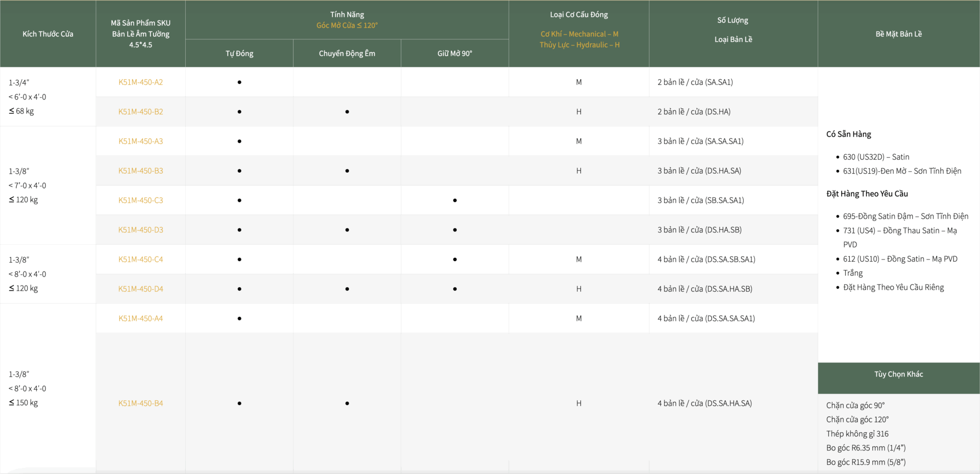Open the K51M-450-A2 product link
980x474 pixels.
click(x=140, y=82)
